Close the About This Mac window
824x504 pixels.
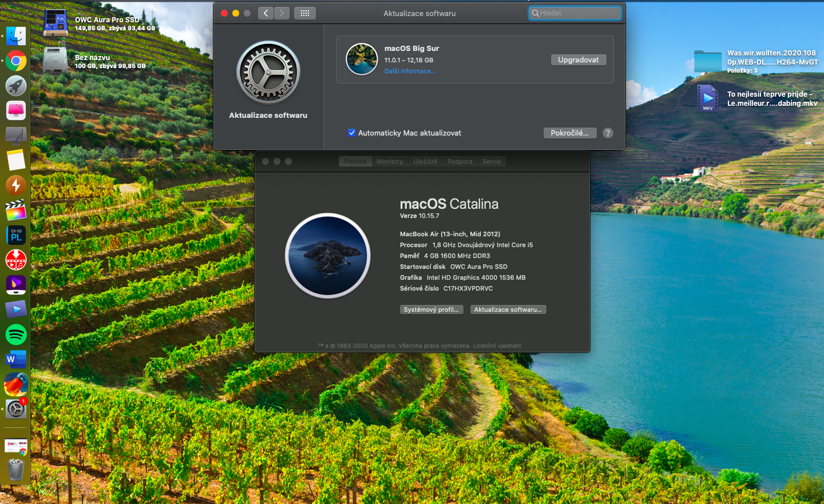[266, 161]
